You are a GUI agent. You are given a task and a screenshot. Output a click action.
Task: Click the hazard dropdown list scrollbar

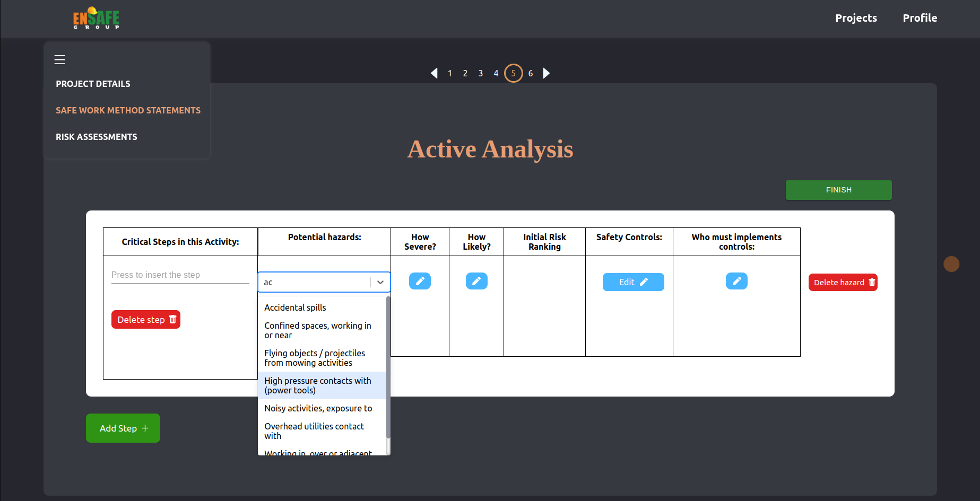point(388,366)
